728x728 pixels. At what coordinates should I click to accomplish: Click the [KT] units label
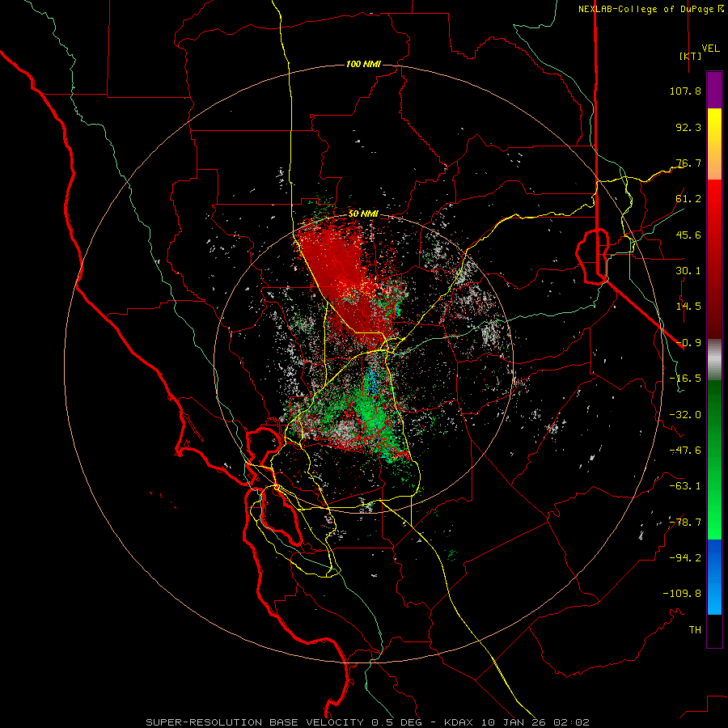point(690,56)
